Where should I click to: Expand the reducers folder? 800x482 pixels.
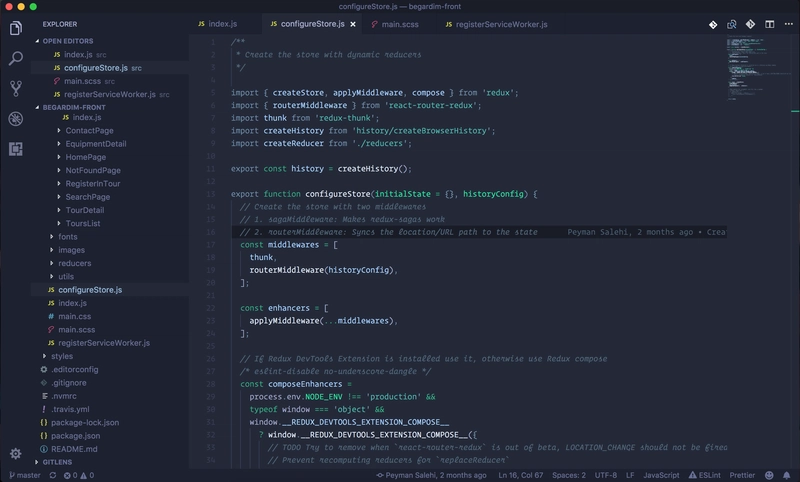(74, 263)
